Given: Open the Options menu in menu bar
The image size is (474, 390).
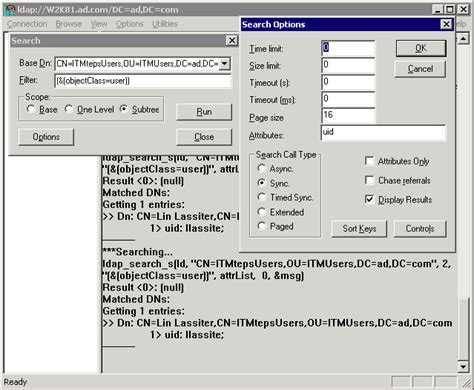Looking at the screenshot, I should coord(129,24).
